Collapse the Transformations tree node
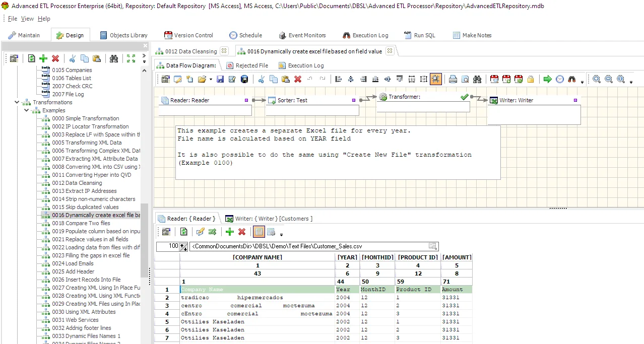The width and height of the screenshot is (644, 344). pos(17,102)
